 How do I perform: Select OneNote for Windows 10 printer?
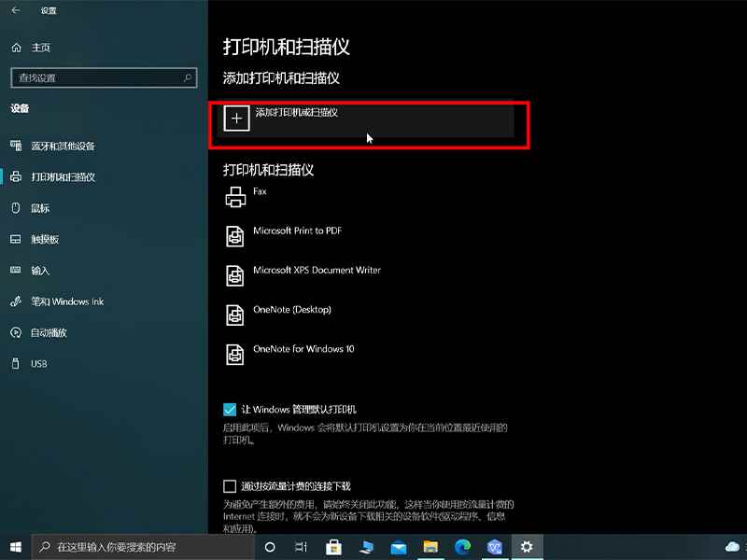(303, 349)
